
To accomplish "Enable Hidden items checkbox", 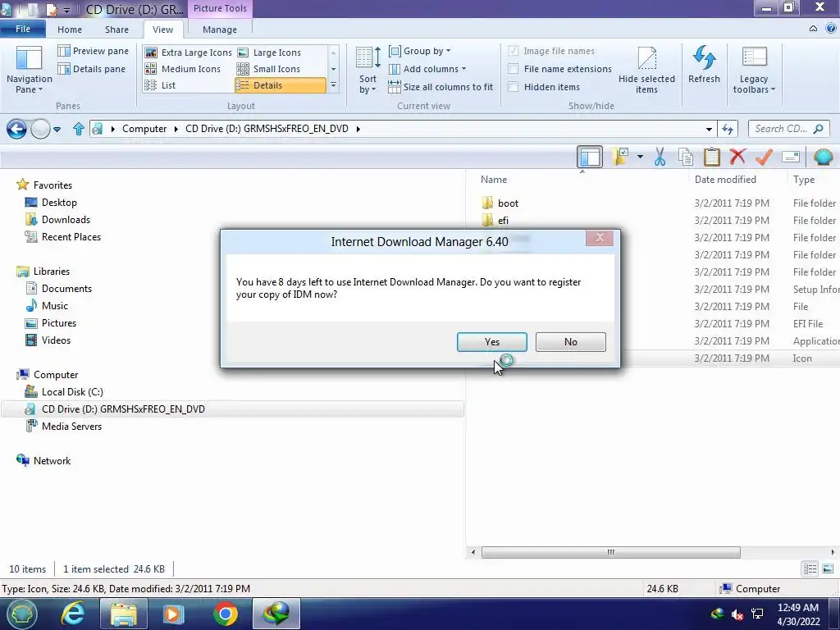I will click(514, 87).
